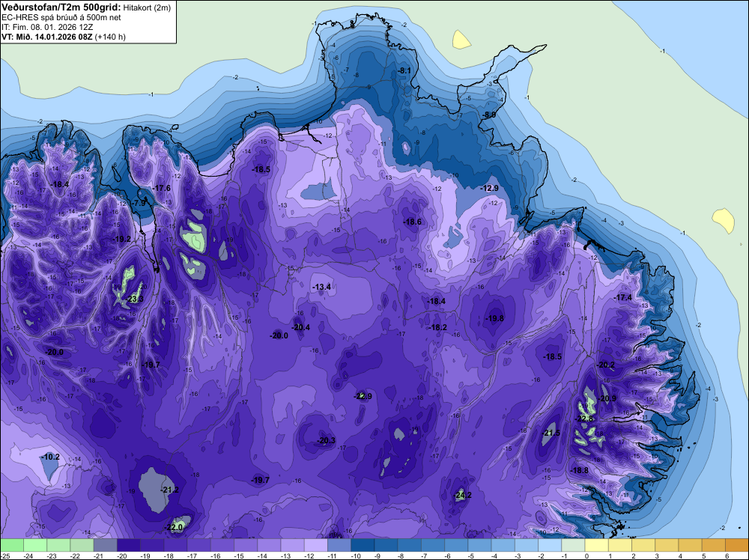Click the bold -17.4 temperature value on the map
Screen dimensions: 749x560
pyautogui.click(x=623, y=297)
